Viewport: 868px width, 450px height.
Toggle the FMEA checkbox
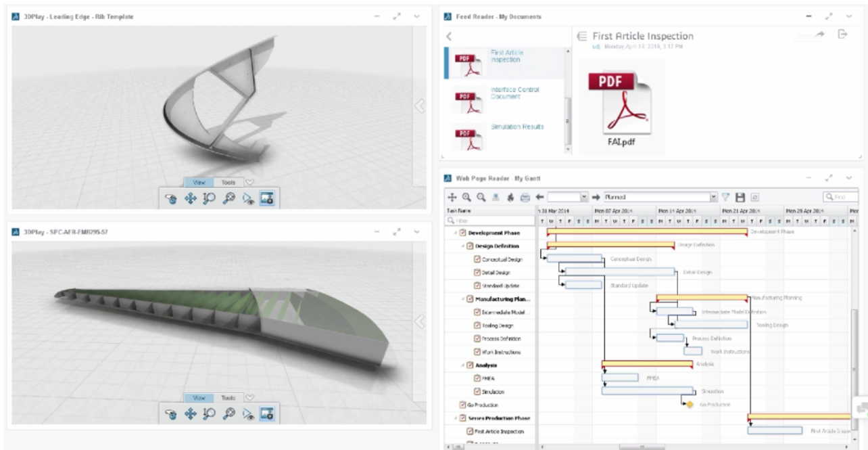[477, 378]
